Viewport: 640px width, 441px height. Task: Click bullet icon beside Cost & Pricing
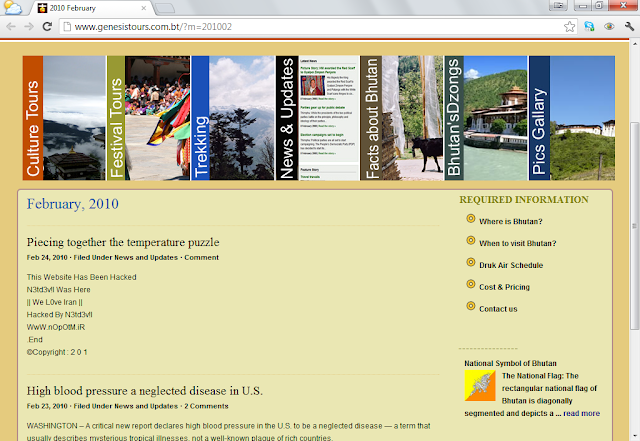471,284
